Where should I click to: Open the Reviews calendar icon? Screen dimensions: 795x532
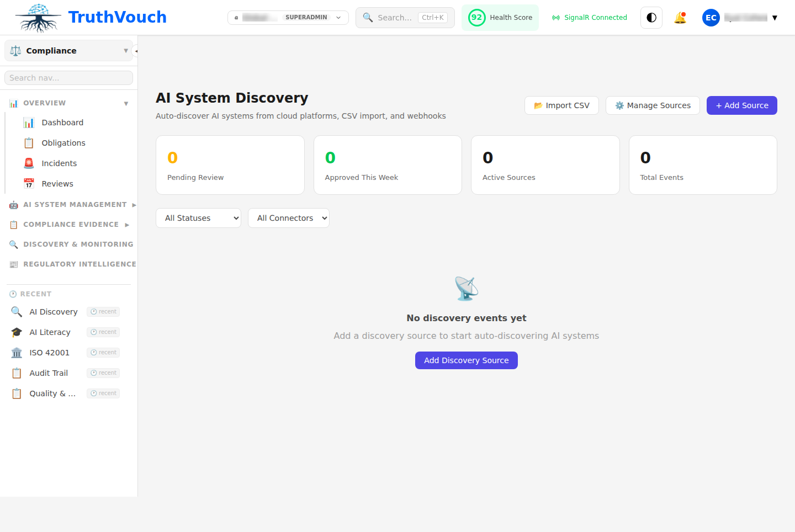[28, 183]
